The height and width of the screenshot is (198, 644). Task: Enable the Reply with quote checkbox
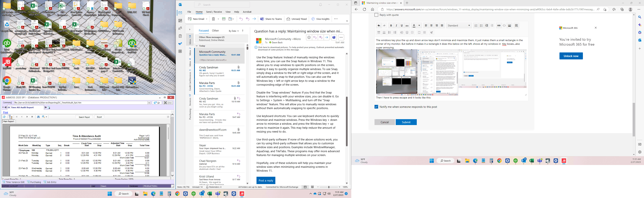(376, 15)
